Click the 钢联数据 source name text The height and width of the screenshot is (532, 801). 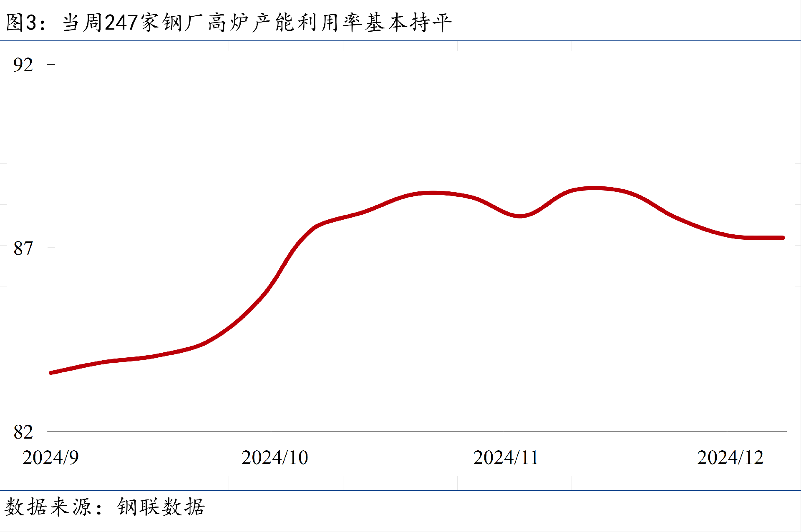coord(161,507)
